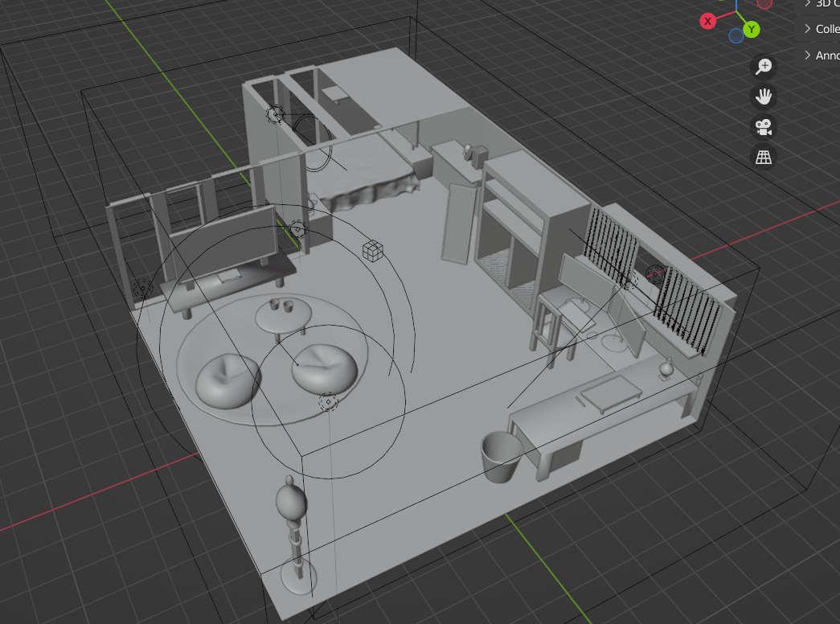Switch perspective/orthographic with the grid icon
The image size is (840, 624).
pos(764,157)
